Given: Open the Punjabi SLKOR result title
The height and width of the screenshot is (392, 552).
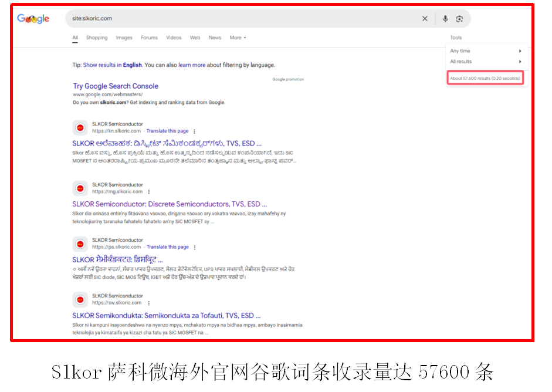Looking at the screenshot, I should (117, 260).
